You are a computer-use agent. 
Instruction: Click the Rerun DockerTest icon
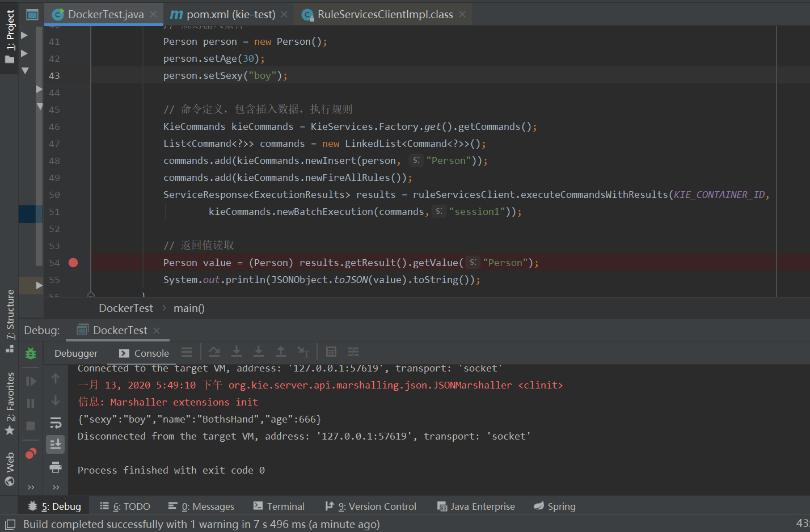[x=30, y=353]
